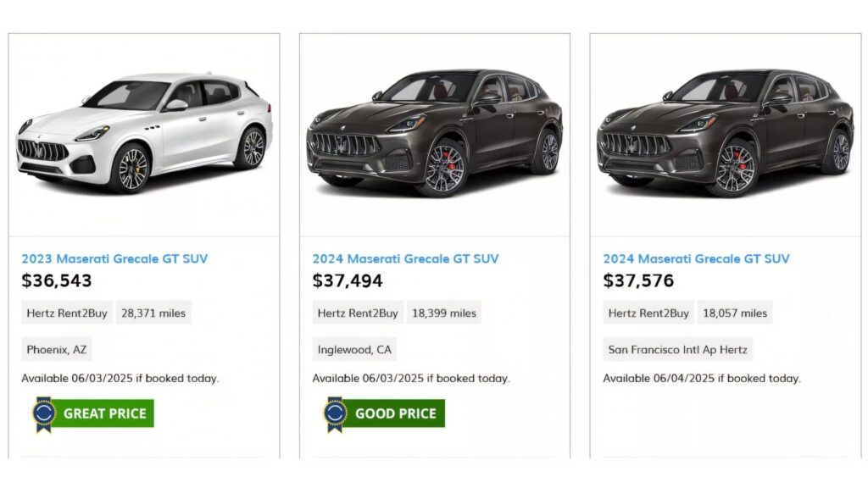The width and height of the screenshot is (868, 488).
Task: Click the GOOD PRICE ribbon badge icon
Action: click(335, 413)
